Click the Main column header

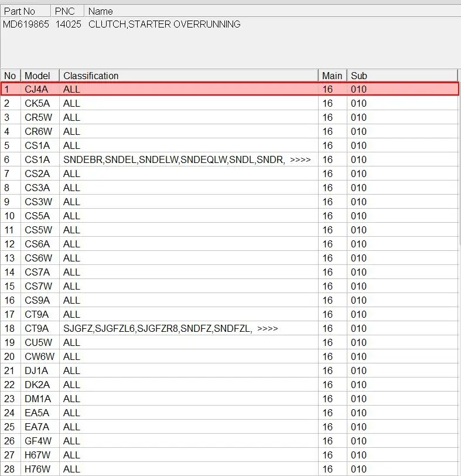pyautogui.click(x=332, y=76)
